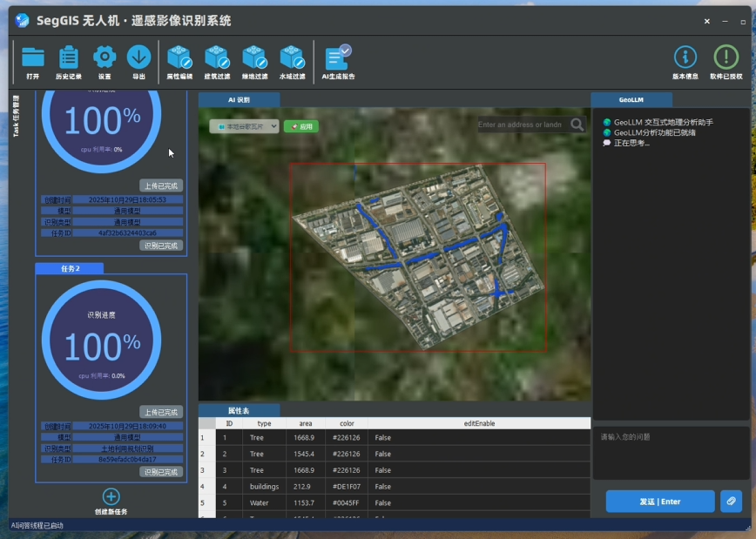Select the 绿地过滤 green space filter tool
Image resolution: width=756 pixels, height=539 pixels.
click(x=254, y=57)
